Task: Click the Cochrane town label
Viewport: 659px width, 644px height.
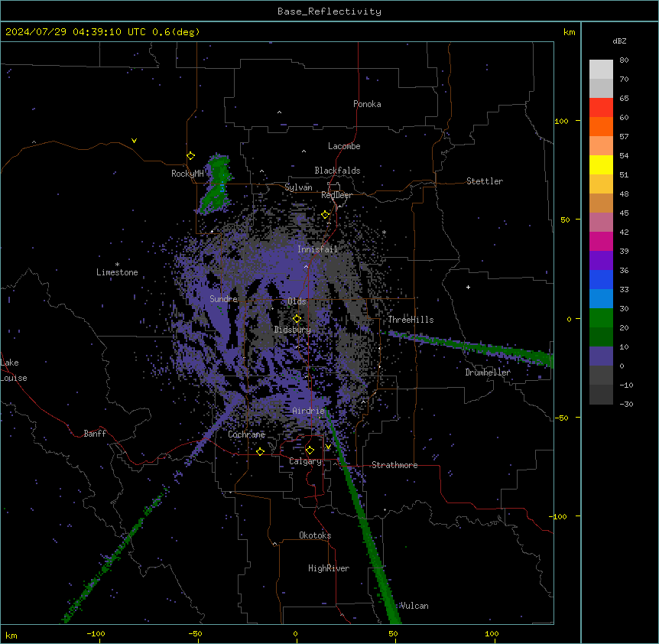Action: point(247,434)
